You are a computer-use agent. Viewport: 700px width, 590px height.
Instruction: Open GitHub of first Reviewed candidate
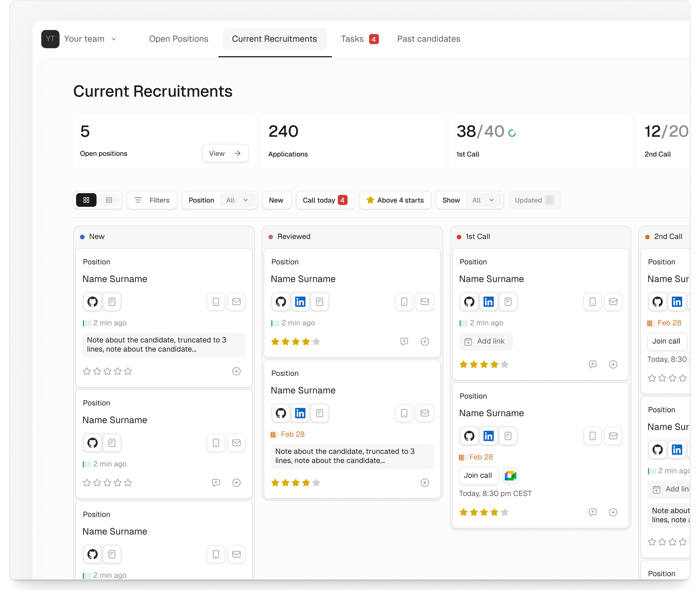281,302
